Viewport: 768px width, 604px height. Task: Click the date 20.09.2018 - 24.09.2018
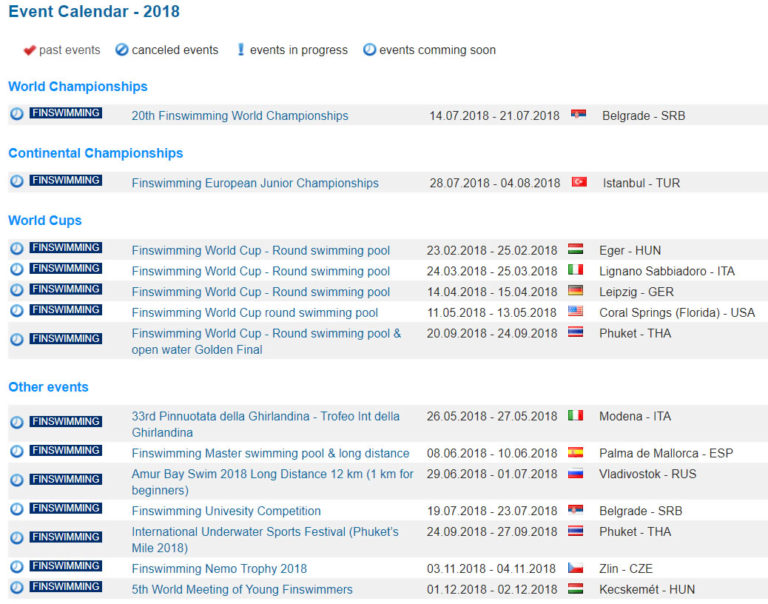coord(492,334)
